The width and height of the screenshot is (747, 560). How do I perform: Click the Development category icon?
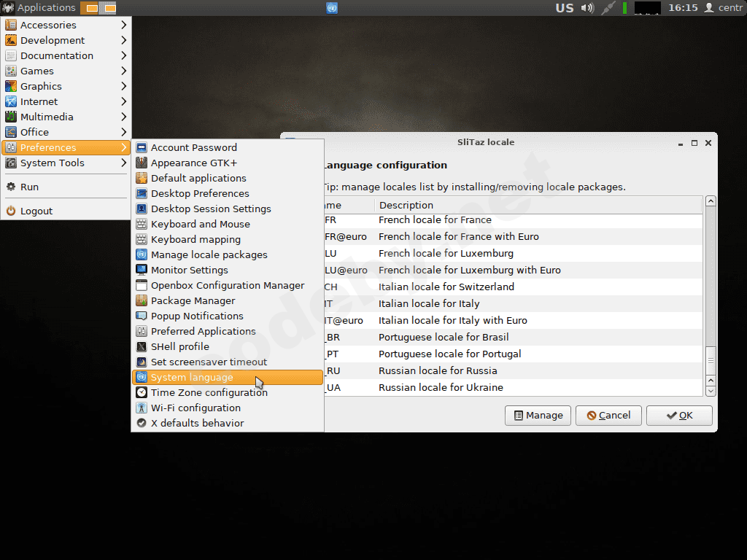point(10,40)
